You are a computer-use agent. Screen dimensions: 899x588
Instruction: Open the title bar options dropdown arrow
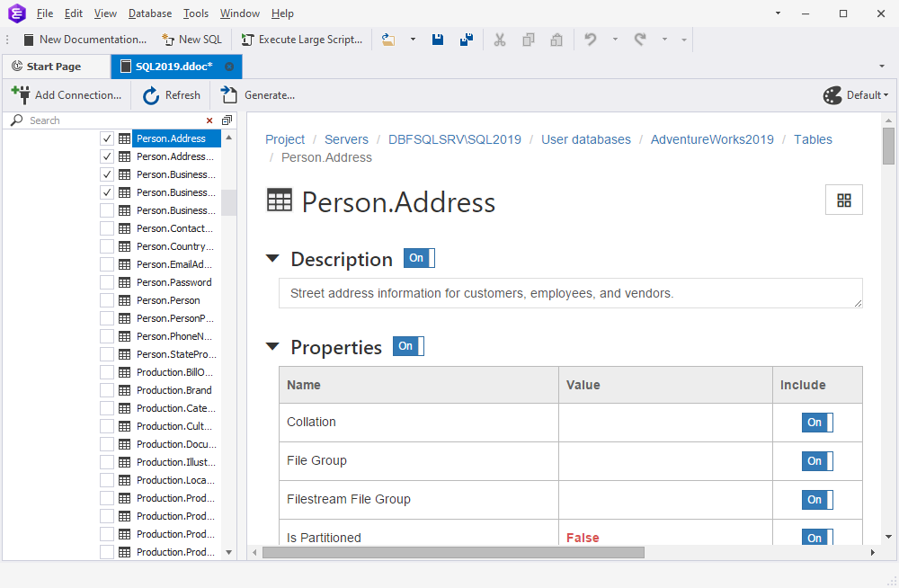click(778, 13)
